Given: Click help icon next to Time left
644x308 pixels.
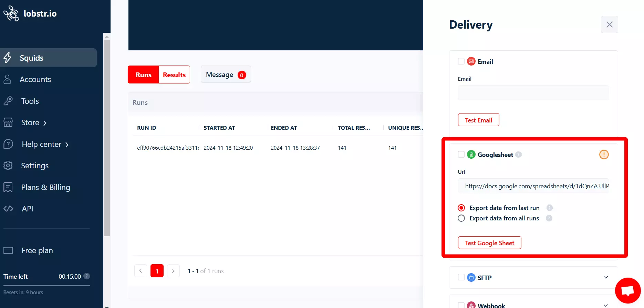Looking at the screenshot, I should click(x=87, y=276).
